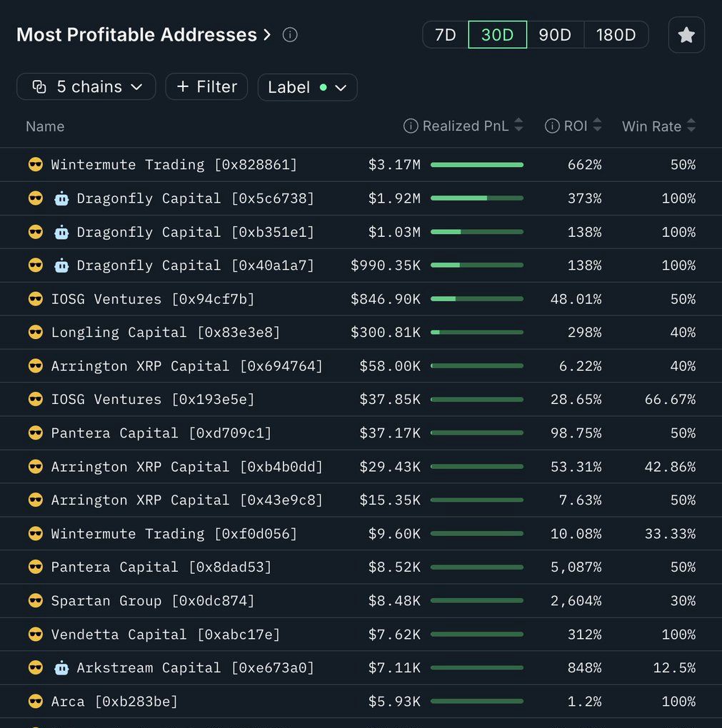Screen dimensions: 722x728
Task: Switch to the 7D time range
Action: point(444,34)
